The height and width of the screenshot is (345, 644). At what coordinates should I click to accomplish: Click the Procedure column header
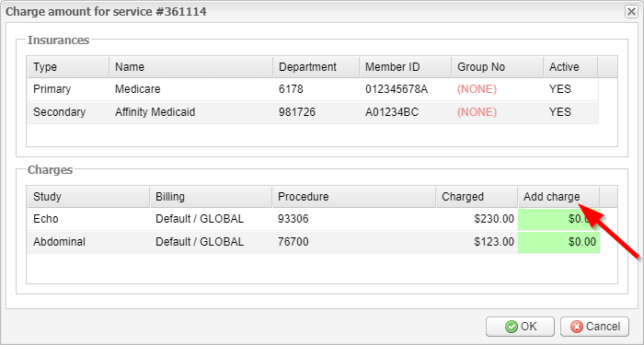[x=353, y=197]
